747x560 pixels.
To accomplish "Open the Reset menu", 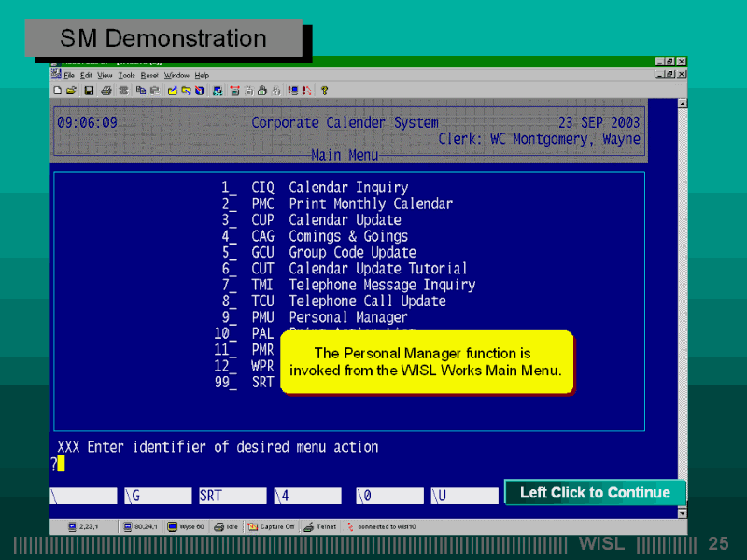I will pyautogui.click(x=149, y=76).
